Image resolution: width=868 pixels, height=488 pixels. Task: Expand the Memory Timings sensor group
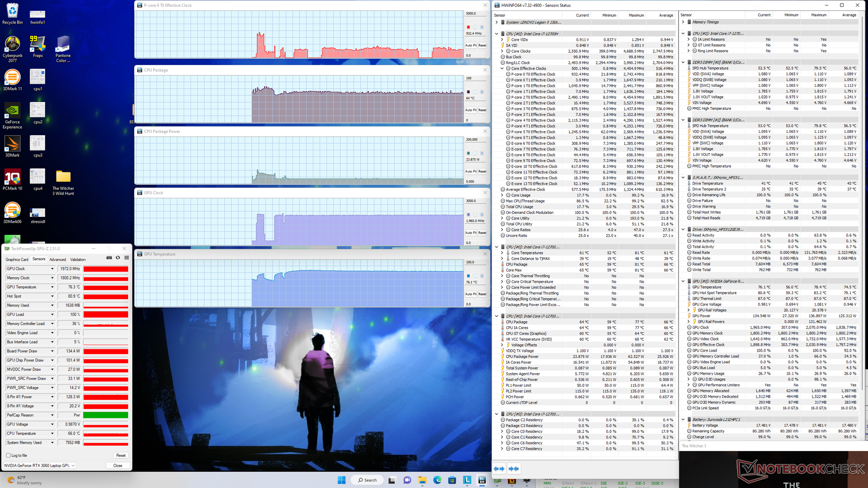pos(683,22)
